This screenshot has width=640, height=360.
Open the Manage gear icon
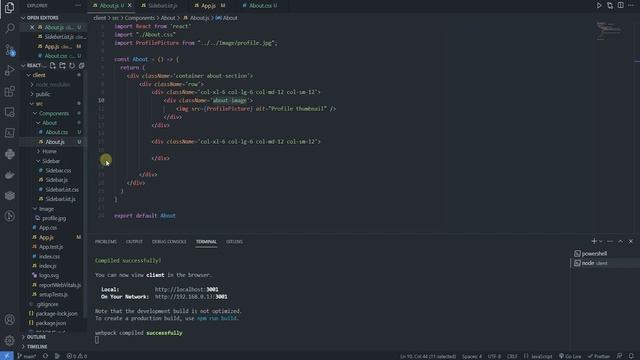9,340
